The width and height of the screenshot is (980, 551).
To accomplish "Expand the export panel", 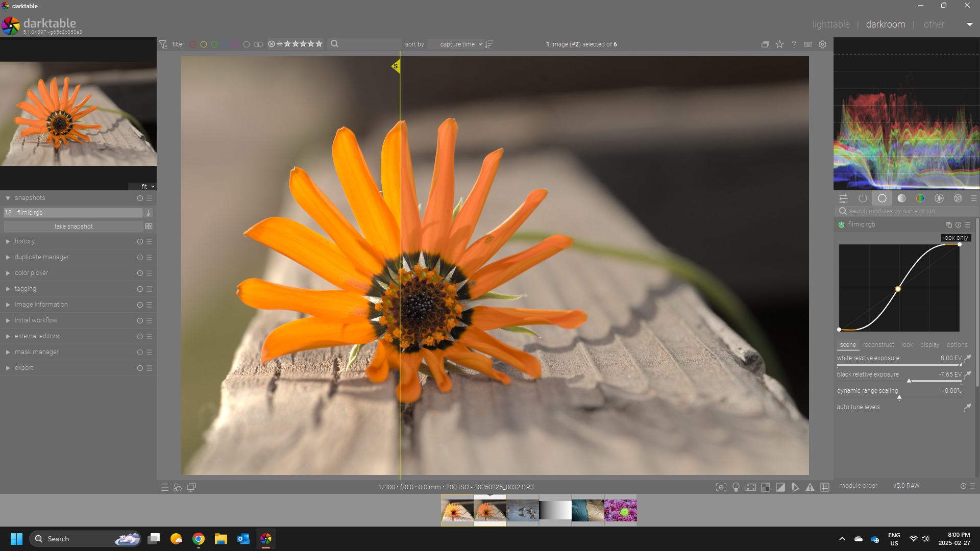I will pos(24,368).
